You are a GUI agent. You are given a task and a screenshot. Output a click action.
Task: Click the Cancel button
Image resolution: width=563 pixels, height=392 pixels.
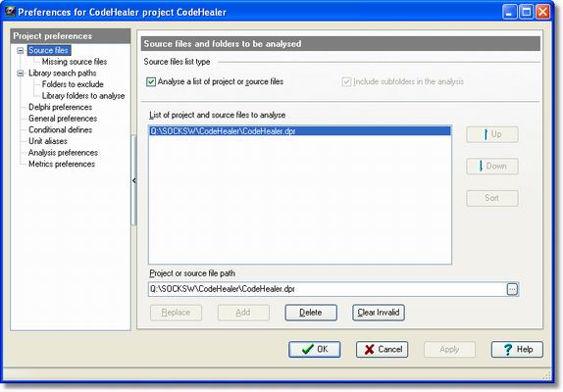[383, 349]
